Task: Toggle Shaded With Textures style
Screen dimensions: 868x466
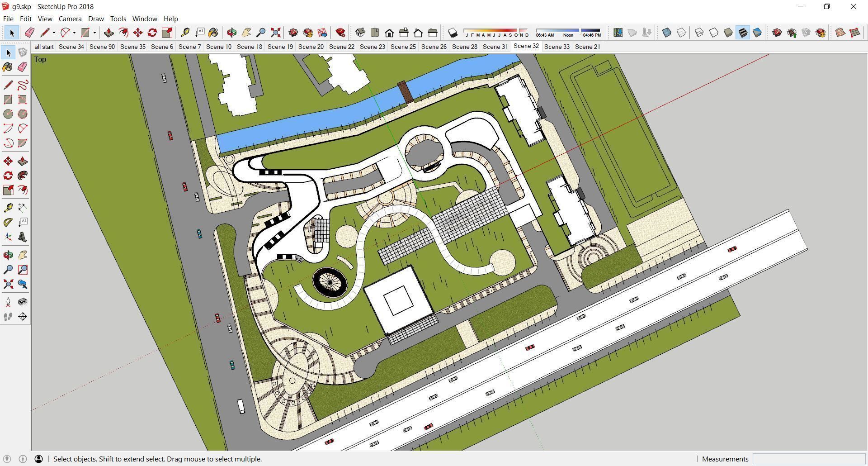Action: [743, 33]
